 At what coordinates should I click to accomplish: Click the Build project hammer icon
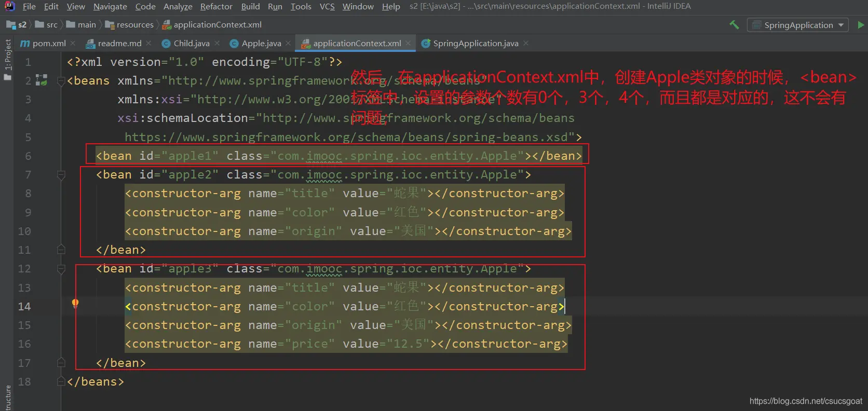[734, 25]
